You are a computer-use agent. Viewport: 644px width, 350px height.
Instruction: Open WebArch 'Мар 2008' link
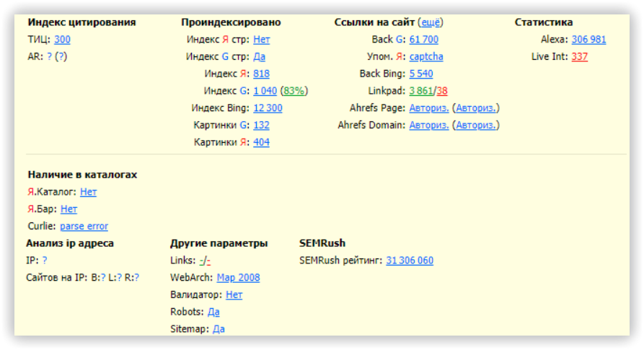click(x=238, y=278)
